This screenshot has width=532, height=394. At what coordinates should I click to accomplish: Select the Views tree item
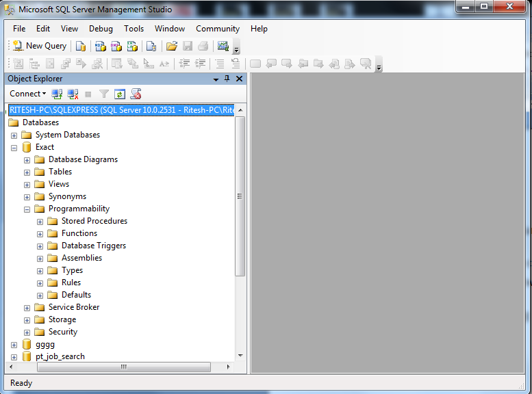pyautogui.click(x=59, y=184)
